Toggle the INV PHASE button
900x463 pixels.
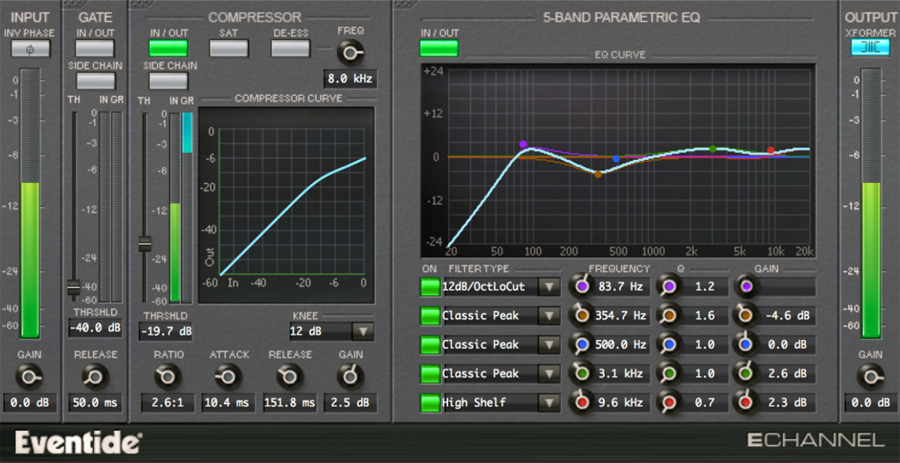(x=30, y=49)
